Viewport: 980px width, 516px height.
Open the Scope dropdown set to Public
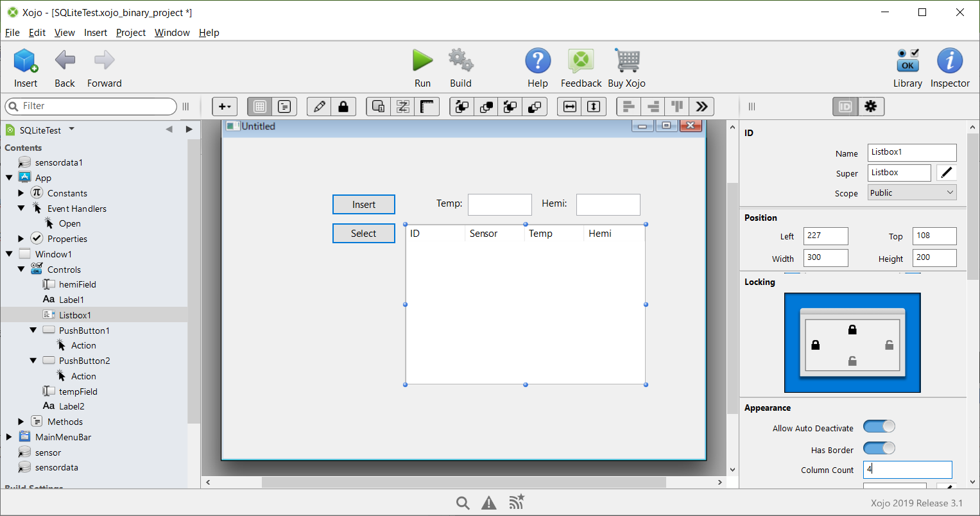point(911,193)
